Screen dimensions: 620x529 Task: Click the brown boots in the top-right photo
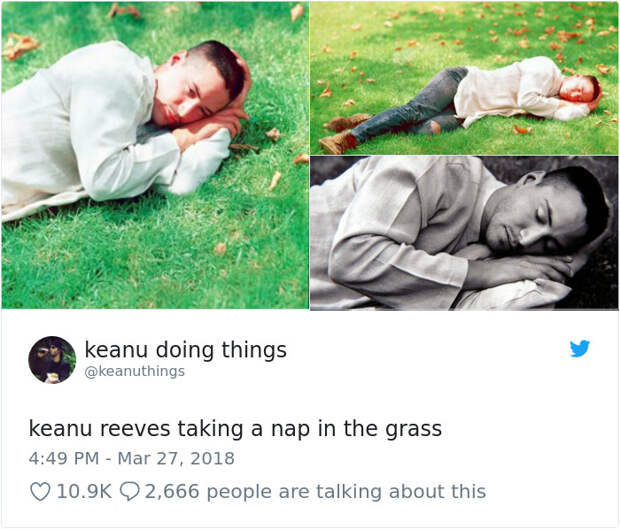tap(338, 134)
